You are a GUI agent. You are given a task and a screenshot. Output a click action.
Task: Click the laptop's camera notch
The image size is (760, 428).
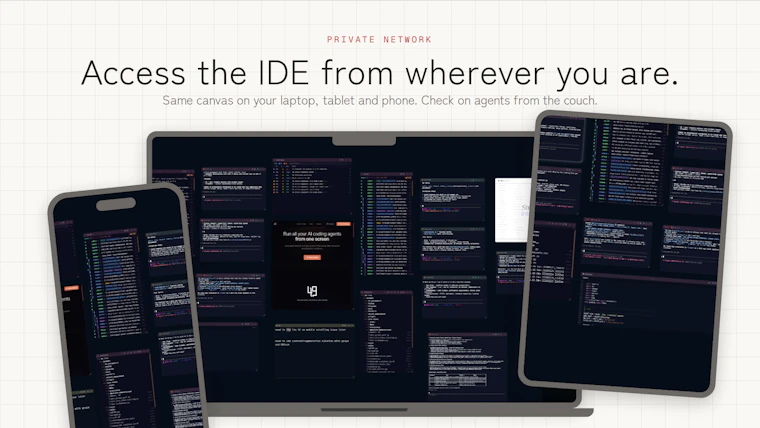click(364, 141)
